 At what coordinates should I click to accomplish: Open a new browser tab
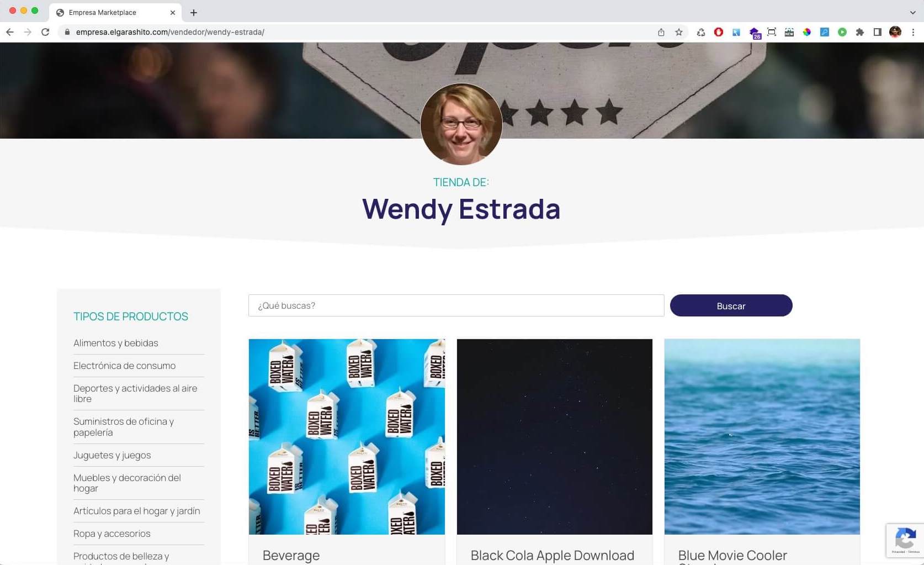194,12
